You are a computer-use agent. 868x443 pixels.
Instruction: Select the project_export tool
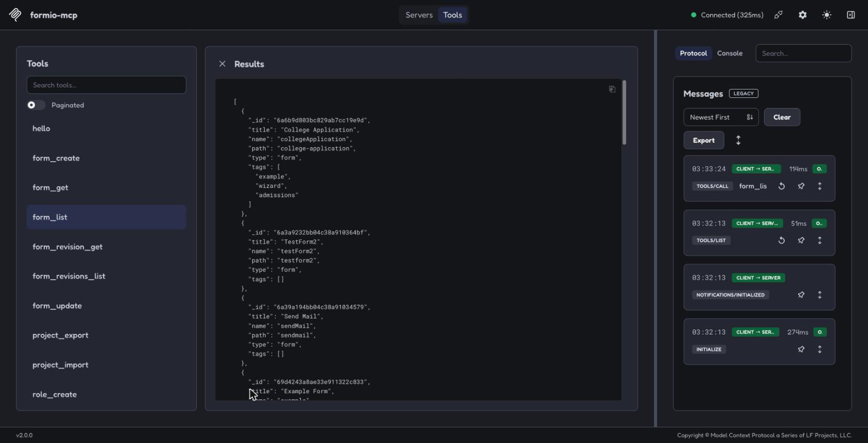point(106,335)
